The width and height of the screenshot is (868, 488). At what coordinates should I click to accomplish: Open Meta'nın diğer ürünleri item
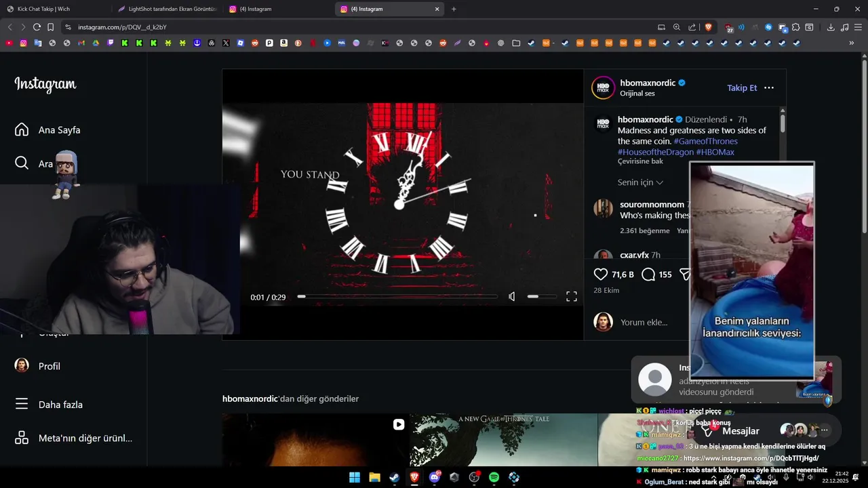[x=73, y=438]
